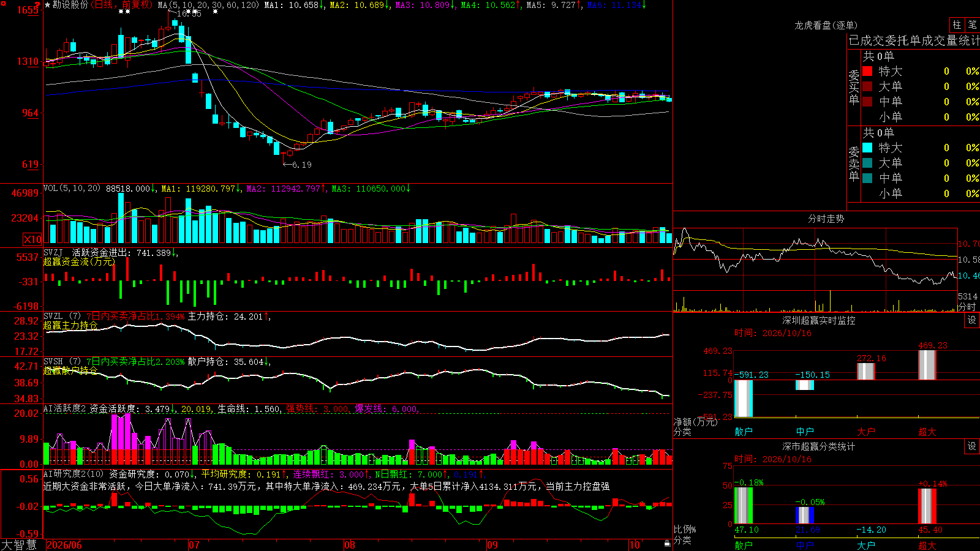Click the X10 volume scale box
Screen dimensions: 980x551
[32, 239]
